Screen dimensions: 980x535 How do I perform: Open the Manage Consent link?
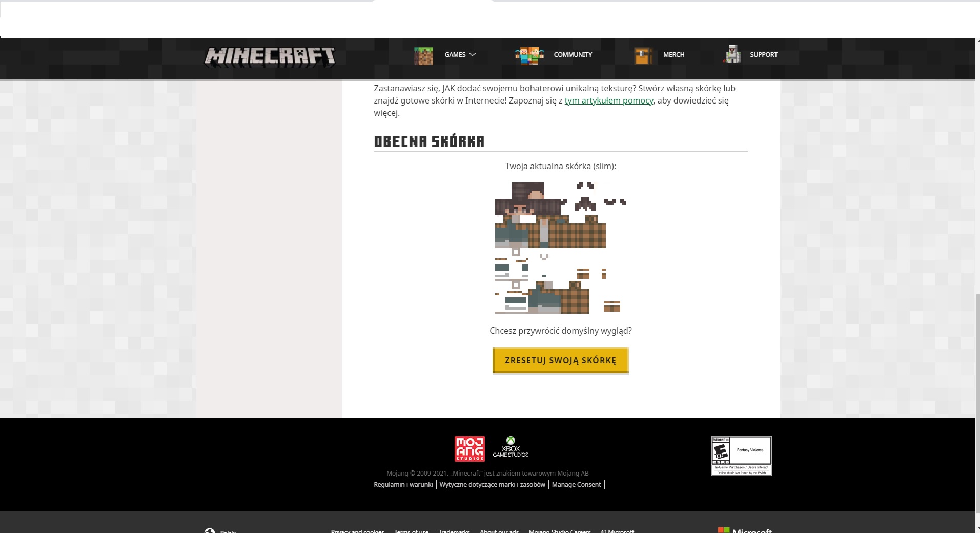[x=576, y=485]
